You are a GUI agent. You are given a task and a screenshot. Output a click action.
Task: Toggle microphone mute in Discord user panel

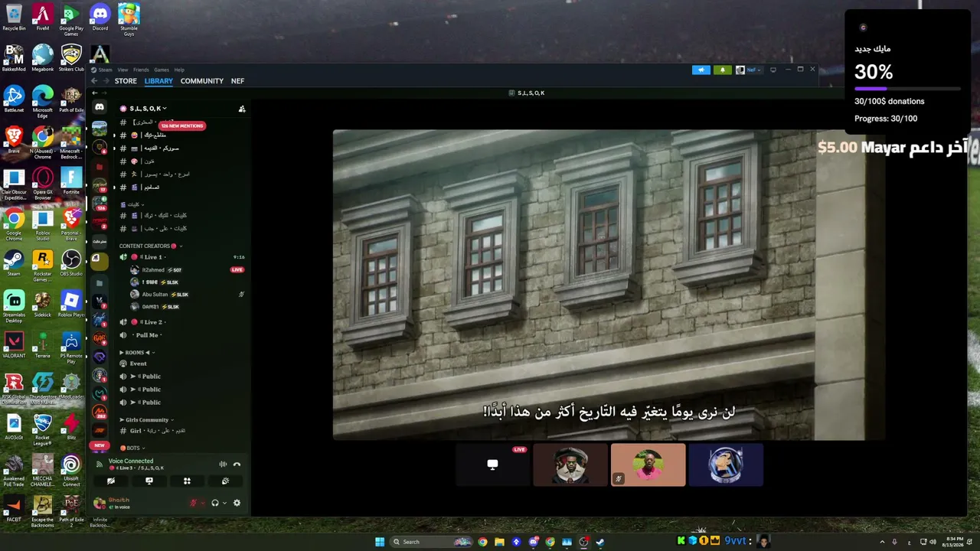tap(194, 503)
